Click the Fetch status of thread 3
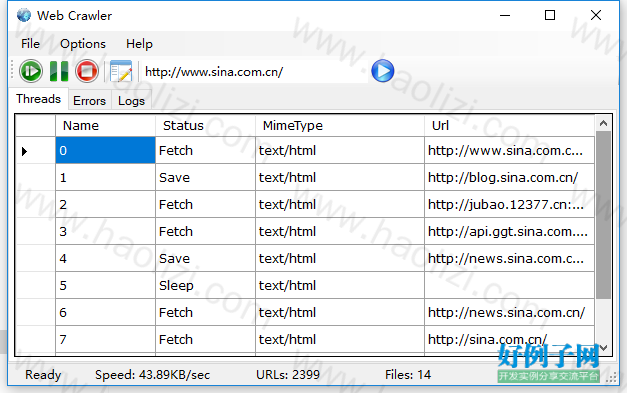Screen dimensions: 627x393 [205, 231]
